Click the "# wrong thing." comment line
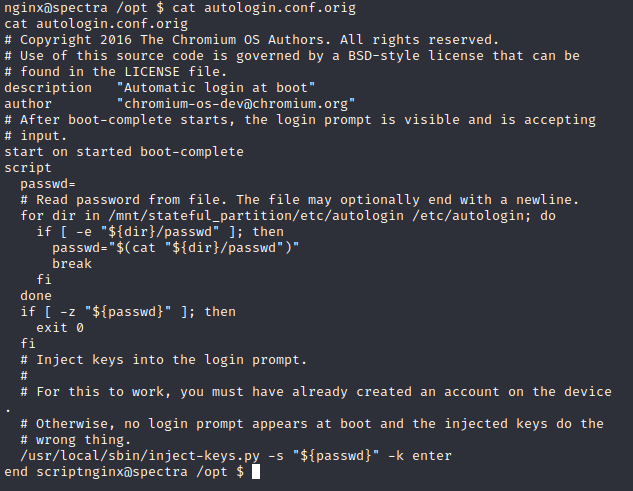This screenshot has height=491, width=633. 76,439
